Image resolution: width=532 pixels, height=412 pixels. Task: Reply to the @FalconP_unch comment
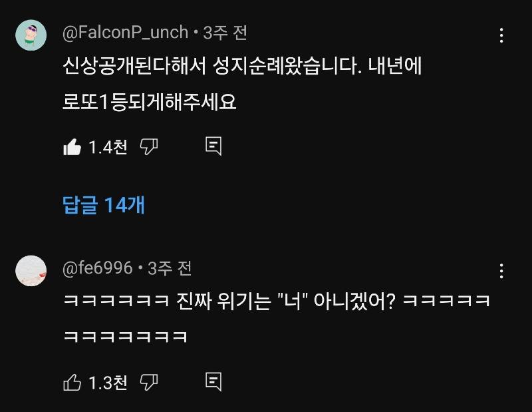point(213,147)
